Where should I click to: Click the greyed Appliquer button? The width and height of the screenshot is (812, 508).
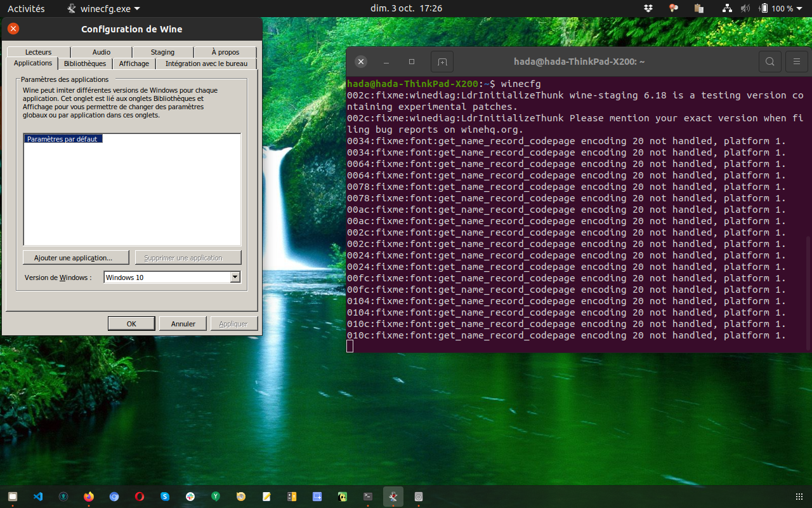(233, 323)
